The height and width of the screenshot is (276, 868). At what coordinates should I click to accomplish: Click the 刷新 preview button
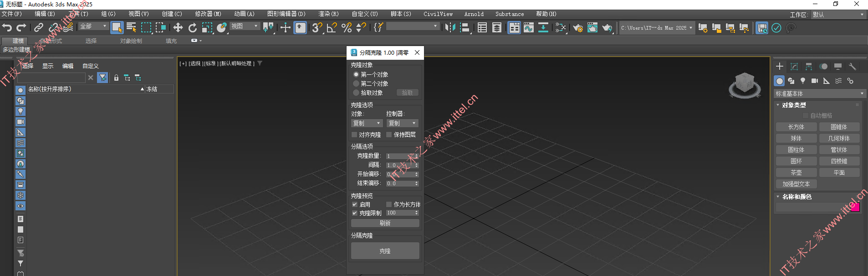click(385, 223)
